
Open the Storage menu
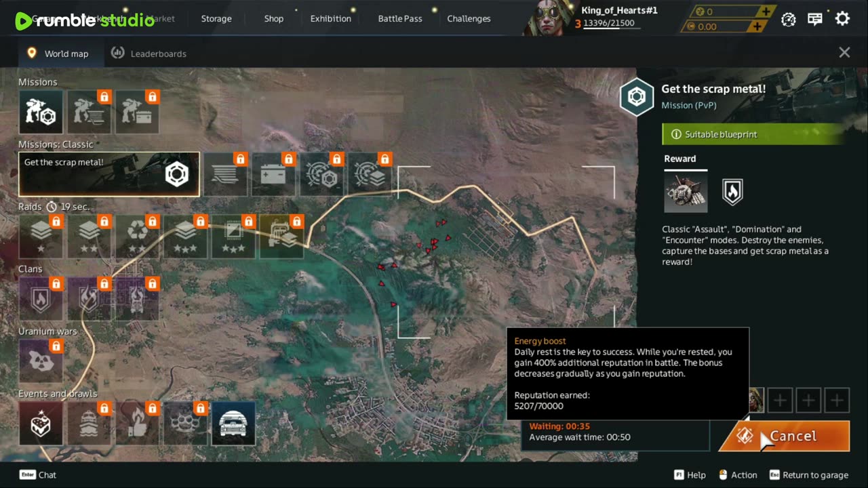tap(216, 18)
